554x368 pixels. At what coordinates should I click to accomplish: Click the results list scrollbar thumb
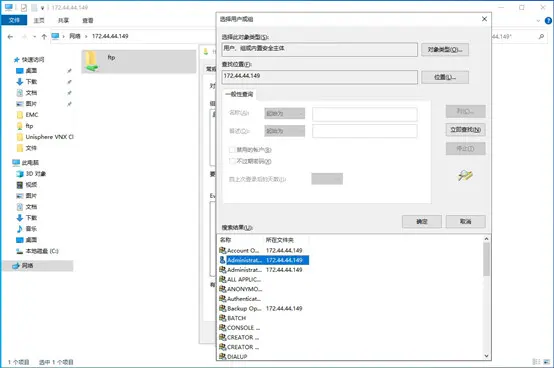pos(486,259)
